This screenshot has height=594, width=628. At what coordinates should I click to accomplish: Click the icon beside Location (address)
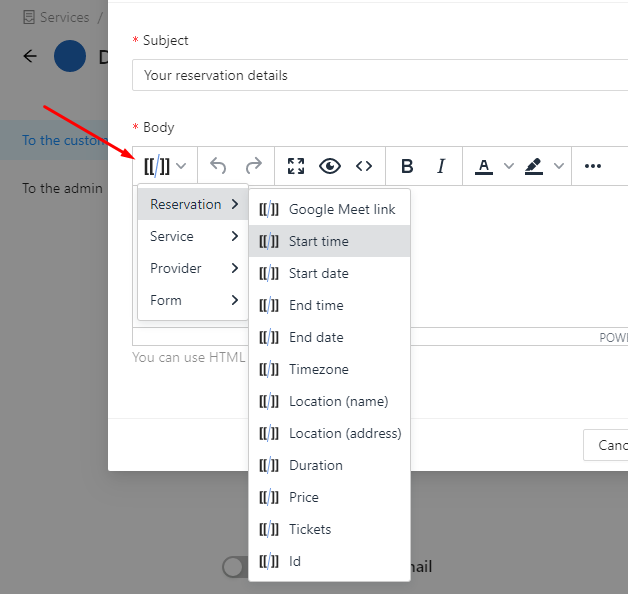click(269, 433)
